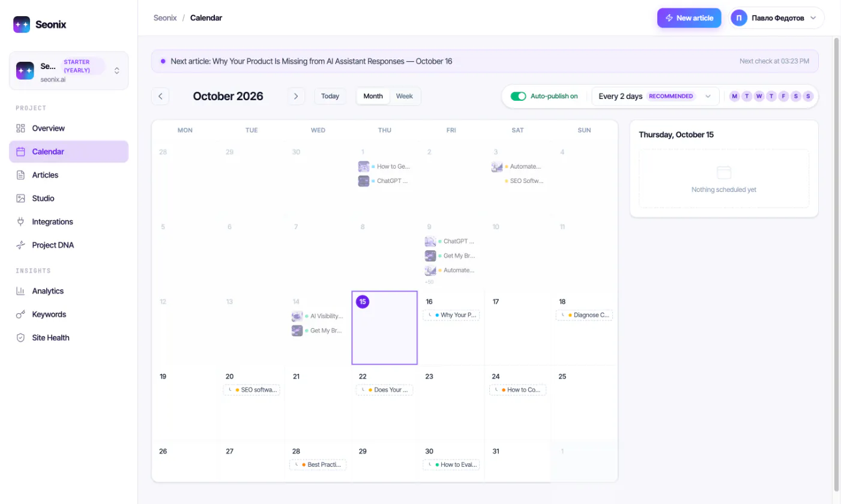841x504 pixels.
Task: Open the "AI Visibility..." article thumbnail on October 14
Action: (x=297, y=316)
